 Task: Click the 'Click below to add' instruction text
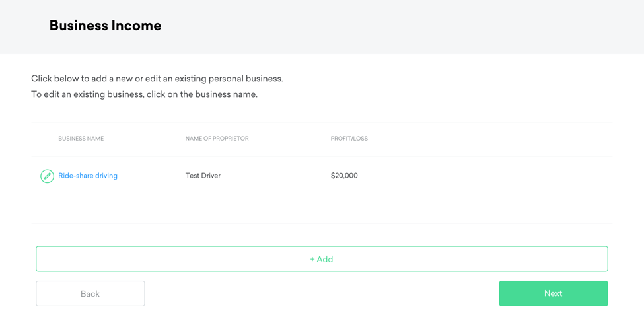tap(157, 79)
